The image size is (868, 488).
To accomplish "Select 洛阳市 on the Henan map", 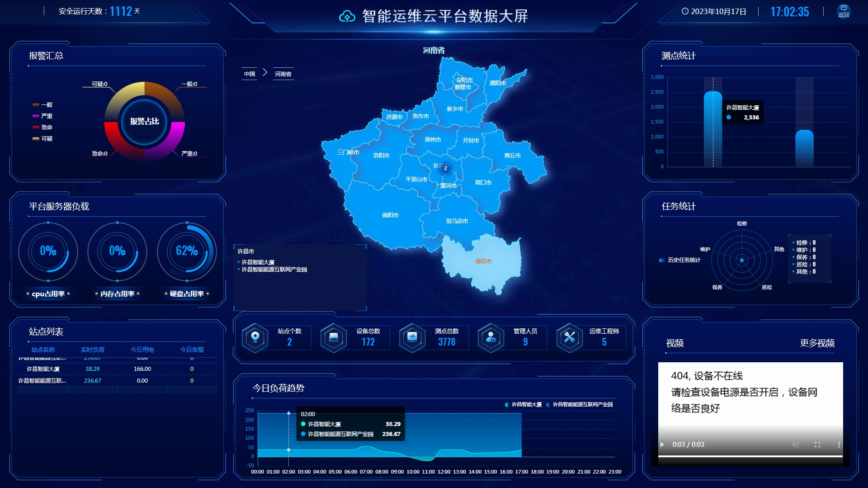I will pyautogui.click(x=381, y=155).
